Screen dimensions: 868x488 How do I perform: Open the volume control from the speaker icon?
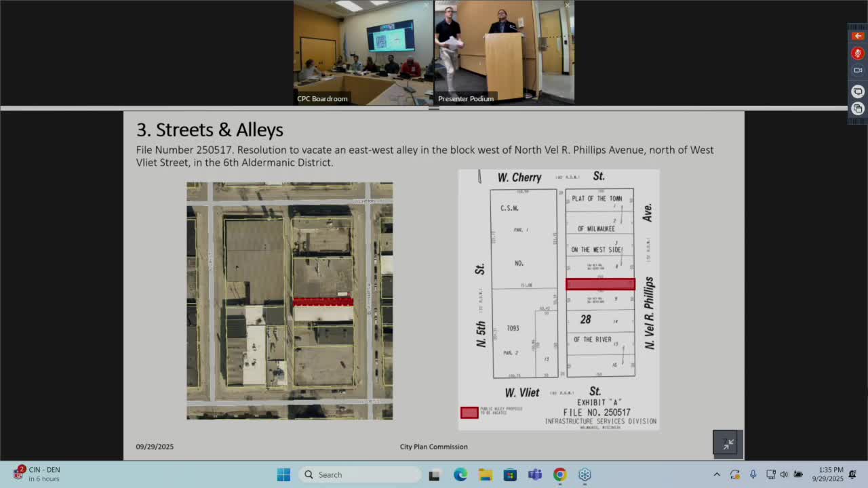pyautogui.click(x=784, y=474)
